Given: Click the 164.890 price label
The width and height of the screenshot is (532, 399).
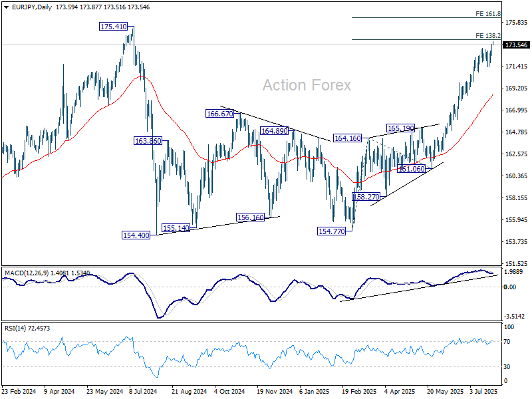Looking at the screenshot, I should [x=274, y=130].
